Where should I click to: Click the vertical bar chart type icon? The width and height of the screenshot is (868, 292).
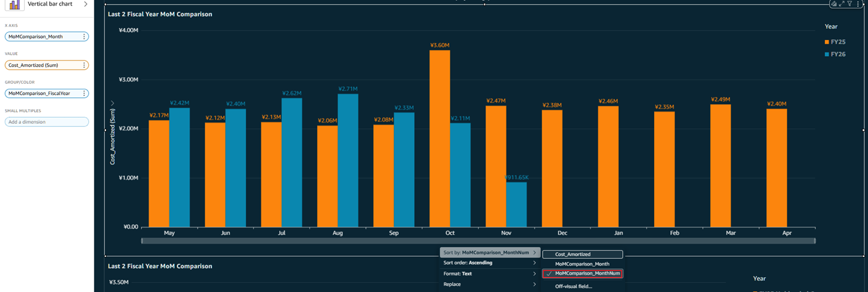point(14,4)
